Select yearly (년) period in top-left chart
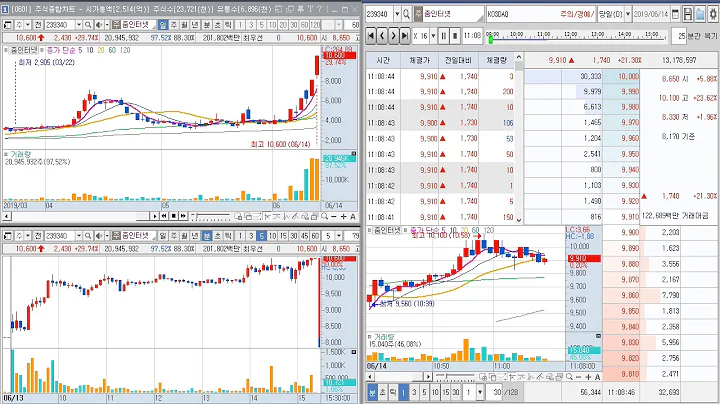The image size is (720, 404). point(195,25)
